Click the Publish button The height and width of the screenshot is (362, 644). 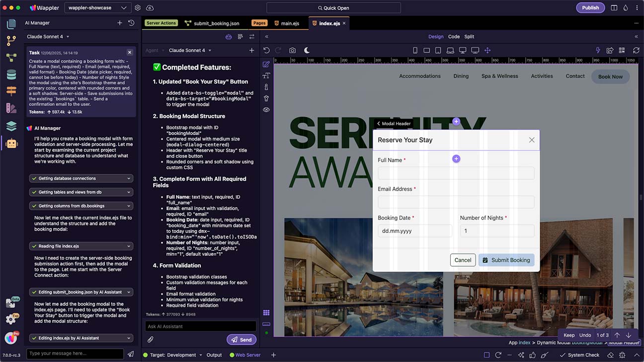590,8
